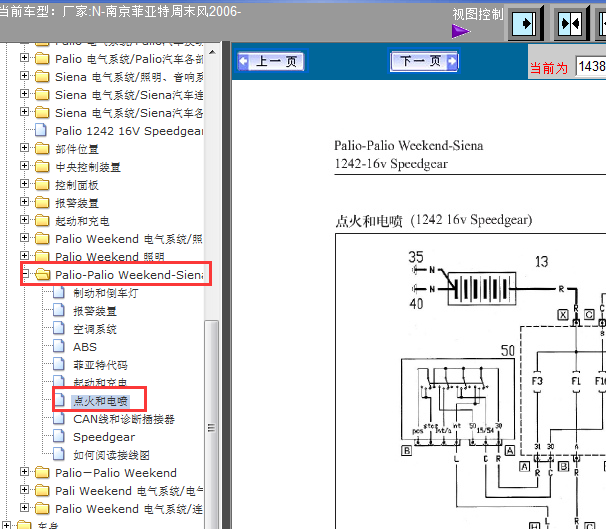Viewport: 606px width, 529px height.
Task: Expand the Siena 电气系统/照明、音响 folder
Action: (x=24, y=76)
